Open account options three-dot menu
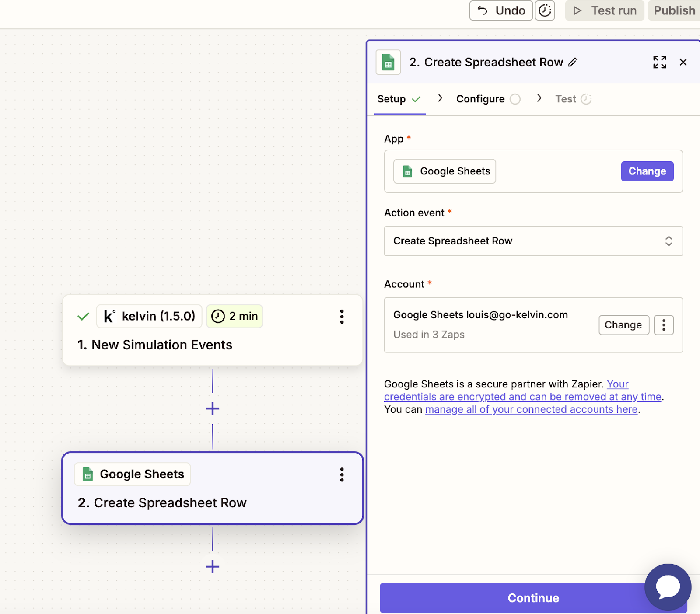The width and height of the screenshot is (700, 614). point(664,325)
